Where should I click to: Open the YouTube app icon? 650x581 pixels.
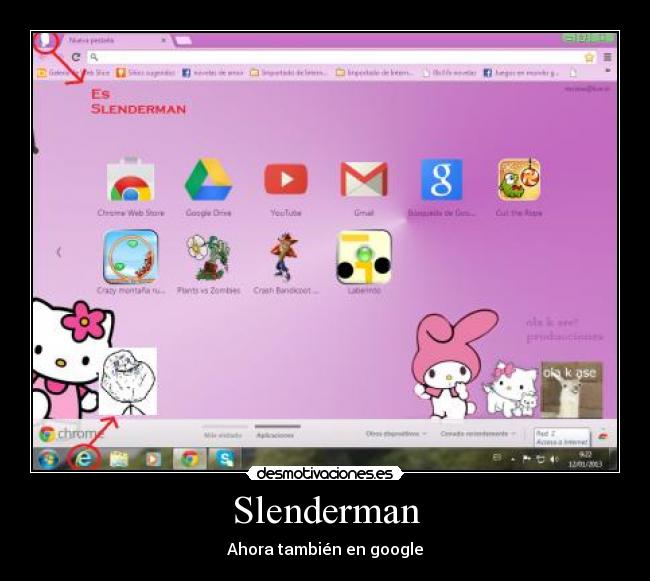point(286,179)
